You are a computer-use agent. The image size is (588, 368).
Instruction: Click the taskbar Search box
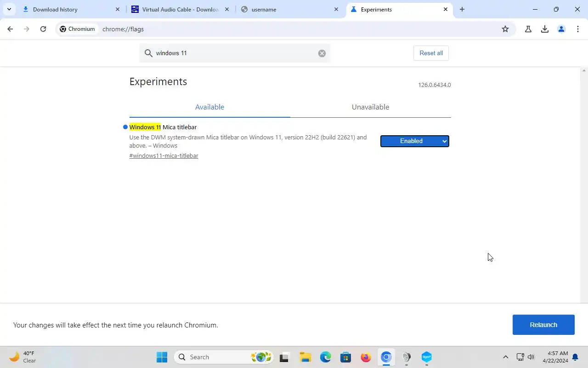pos(224,357)
